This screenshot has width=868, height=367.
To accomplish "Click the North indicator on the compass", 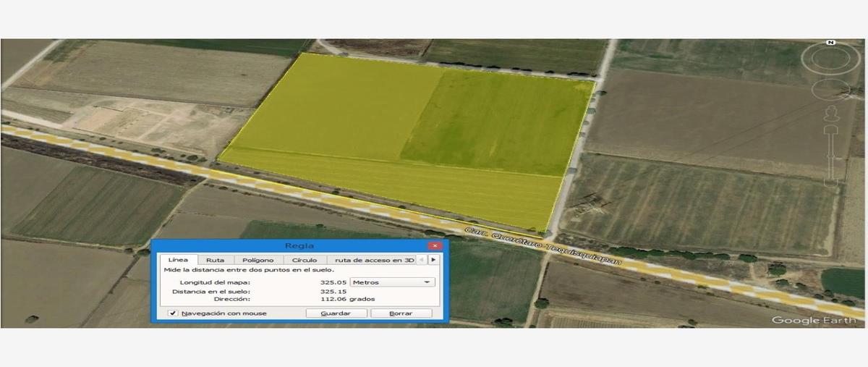I will (x=830, y=43).
